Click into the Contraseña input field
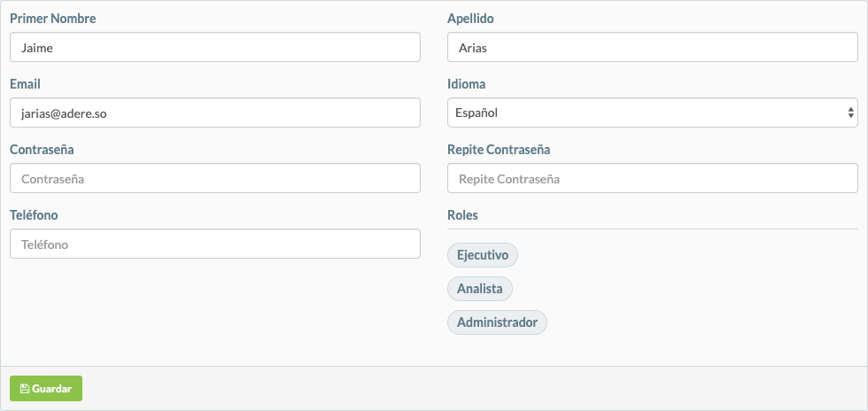The image size is (868, 411). pyautogui.click(x=214, y=178)
